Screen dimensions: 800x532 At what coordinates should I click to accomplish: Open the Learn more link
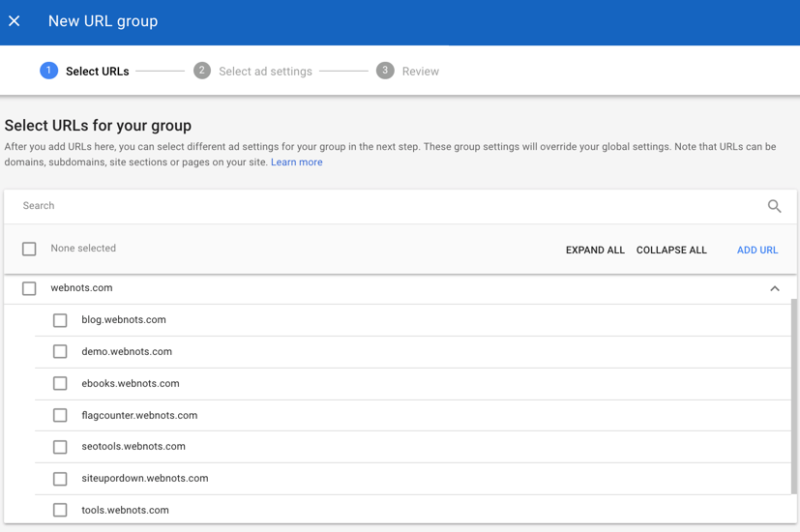point(296,163)
